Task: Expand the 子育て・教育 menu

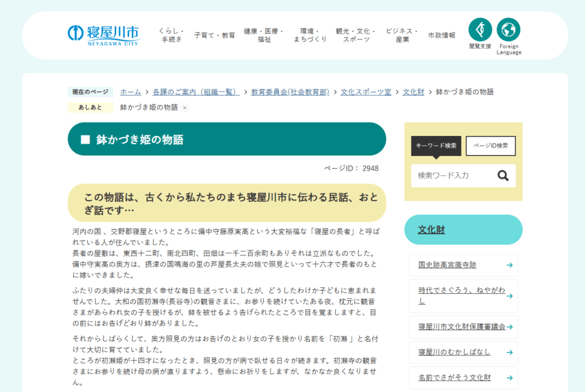Action: tap(214, 35)
